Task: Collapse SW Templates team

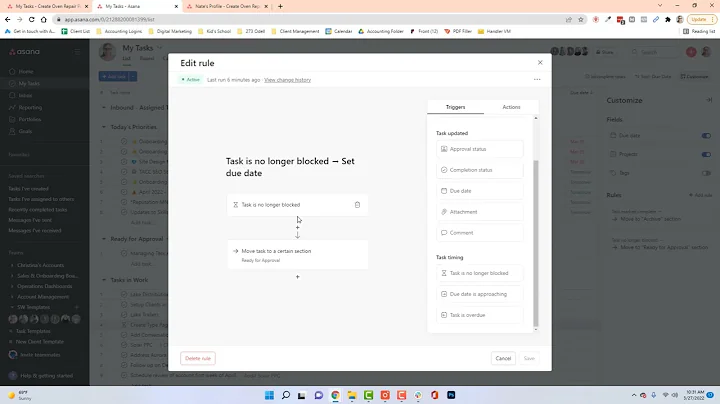Action: pos(12,307)
